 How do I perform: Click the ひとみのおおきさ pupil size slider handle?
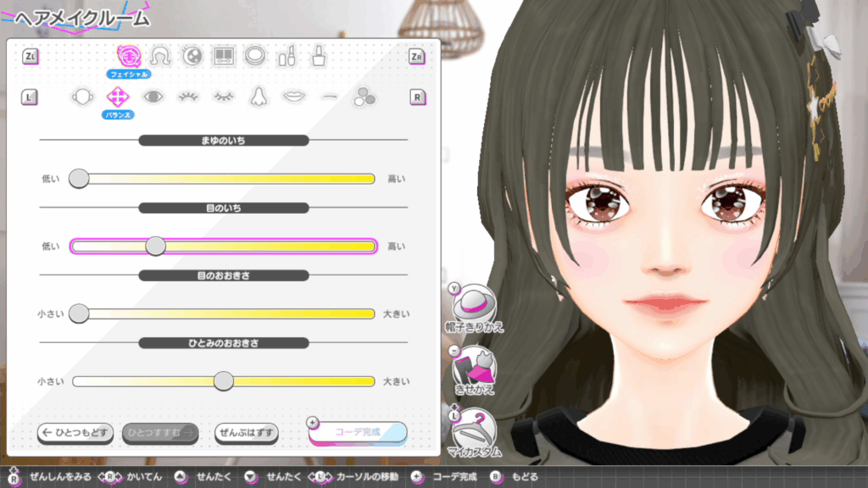pos(223,381)
